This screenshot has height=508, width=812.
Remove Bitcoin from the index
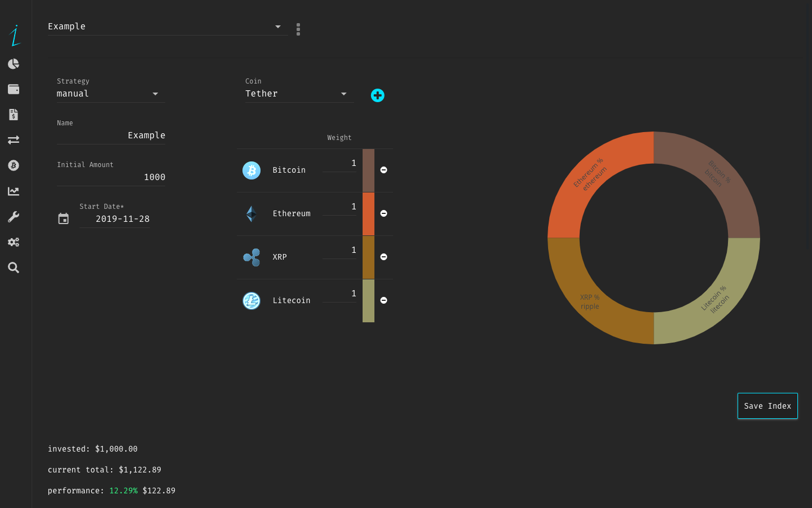(x=383, y=170)
